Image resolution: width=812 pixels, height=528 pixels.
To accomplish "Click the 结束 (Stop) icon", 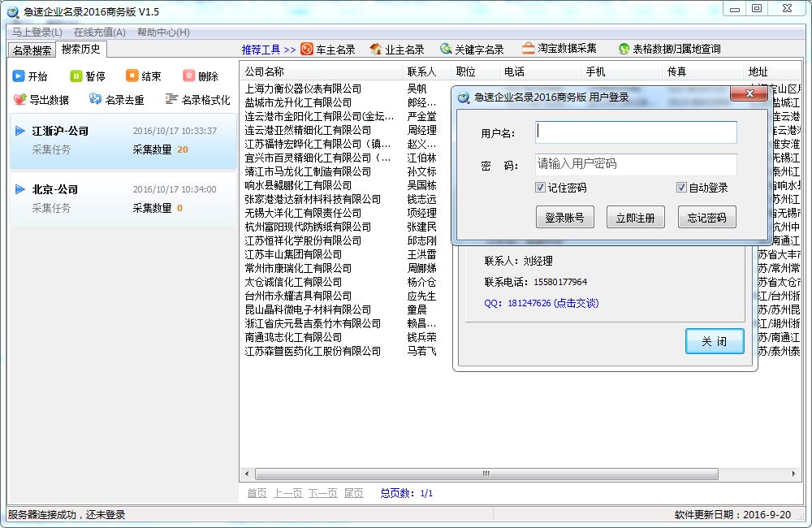I will tap(132, 76).
